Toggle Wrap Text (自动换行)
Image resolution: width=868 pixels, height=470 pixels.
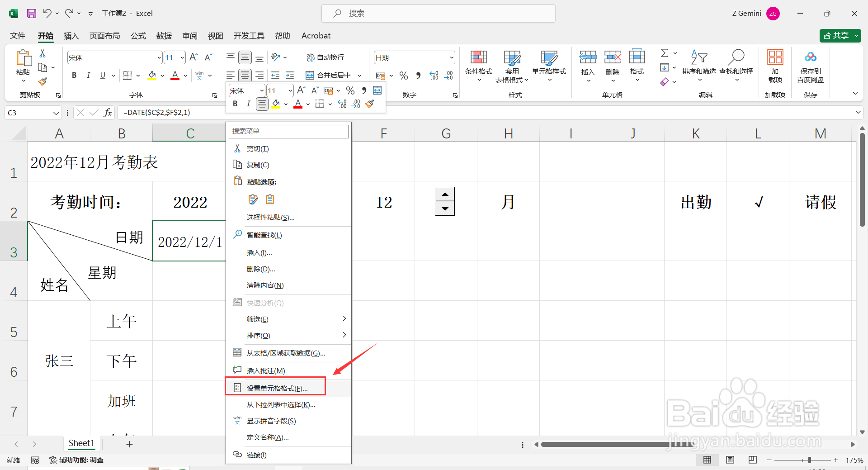[x=325, y=57]
